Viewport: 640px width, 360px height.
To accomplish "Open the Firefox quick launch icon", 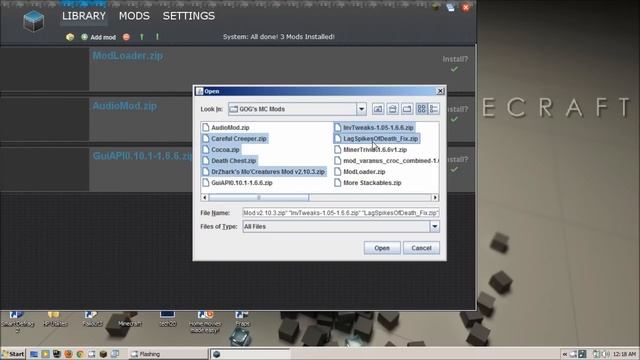I will coord(68,354).
